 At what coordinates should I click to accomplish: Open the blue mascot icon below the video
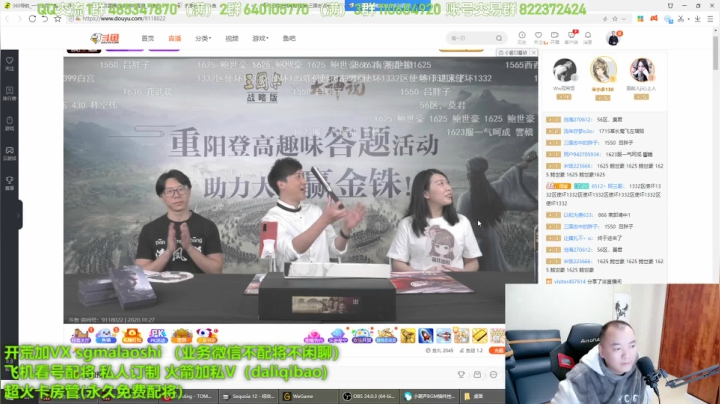coord(106,335)
